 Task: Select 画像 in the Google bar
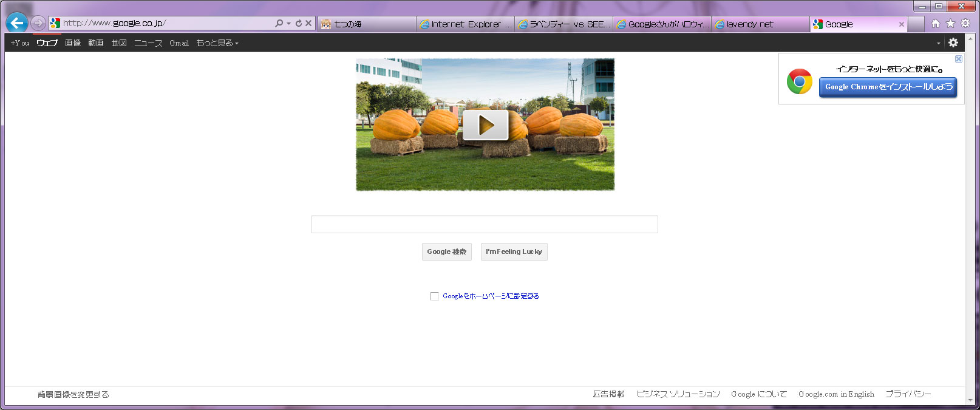73,43
